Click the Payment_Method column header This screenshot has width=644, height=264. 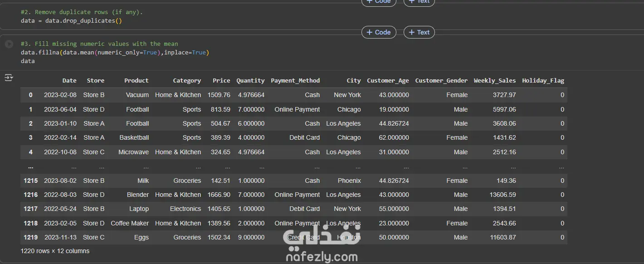(x=295, y=81)
